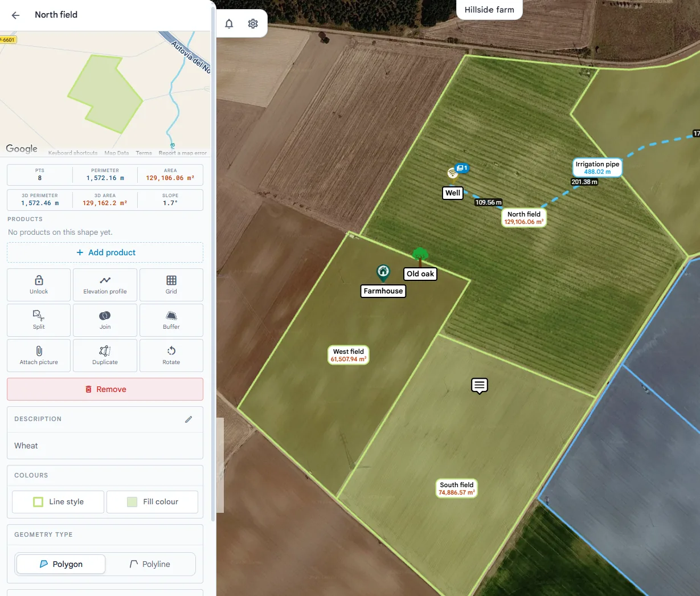Click the Well marker label

[453, 193]
